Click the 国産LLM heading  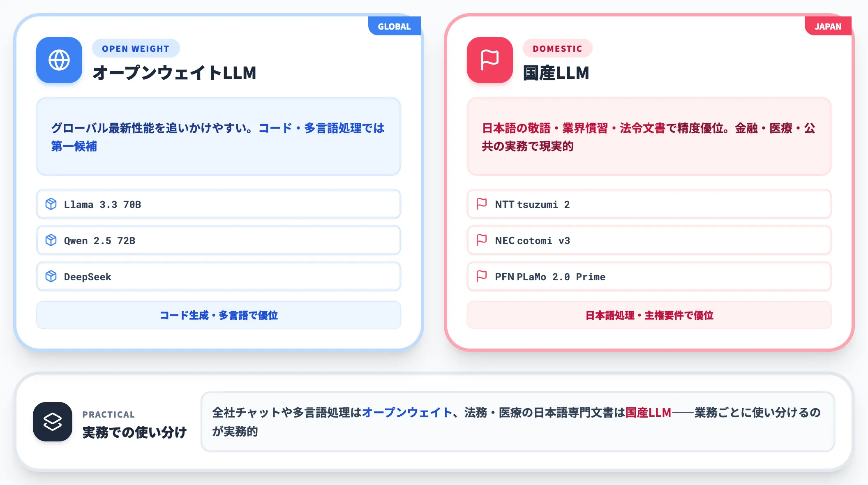pyautogui.click(x=556, y=73)
